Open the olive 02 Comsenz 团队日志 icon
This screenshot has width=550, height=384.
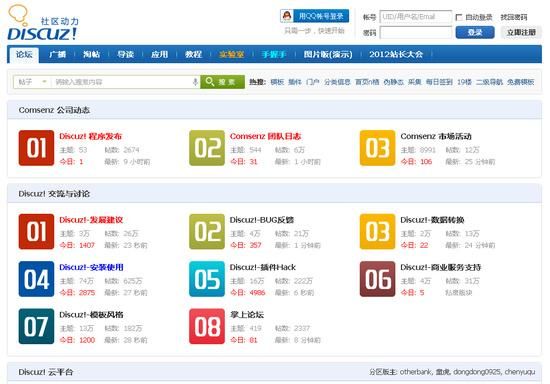click(x=207, y=148)
